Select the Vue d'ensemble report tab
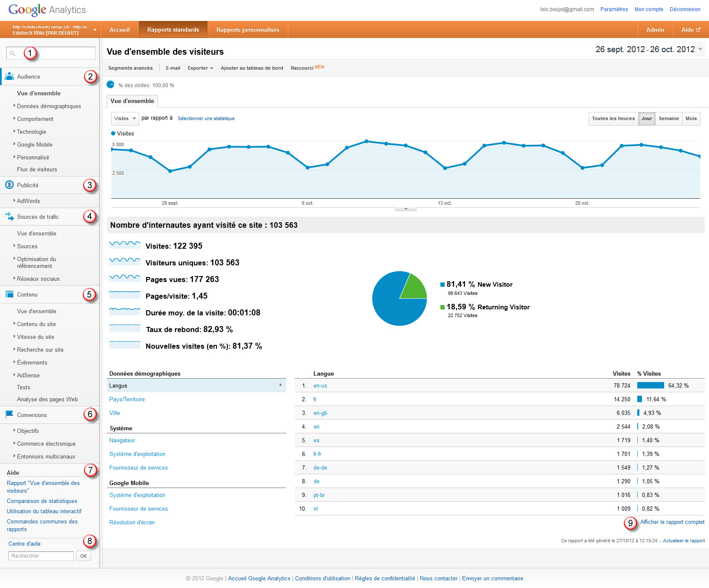 (132, 101)
